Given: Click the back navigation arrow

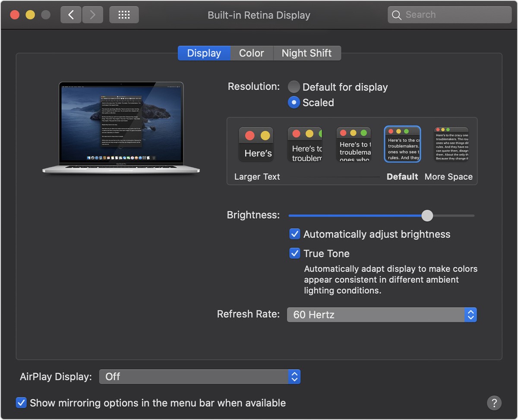Looking at the screenshot, I should [71, 14].
